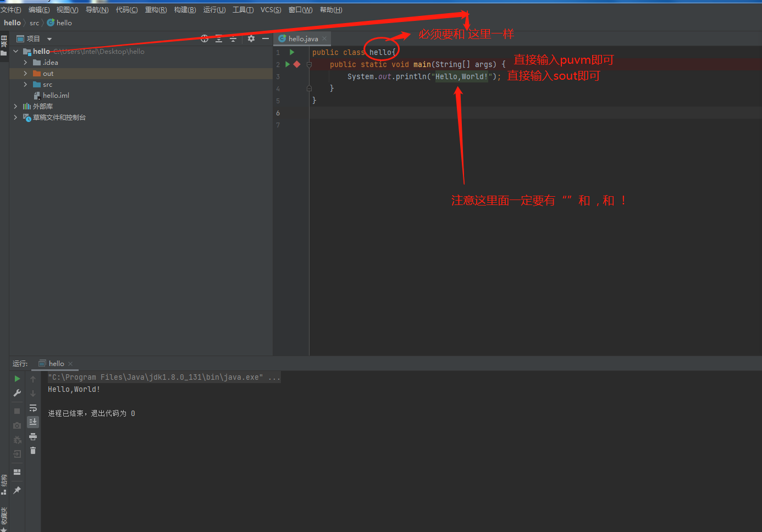Viewport: 762px width, 532px height.
Task: Click the print icon in run console
Action: [x=33, y=436]
